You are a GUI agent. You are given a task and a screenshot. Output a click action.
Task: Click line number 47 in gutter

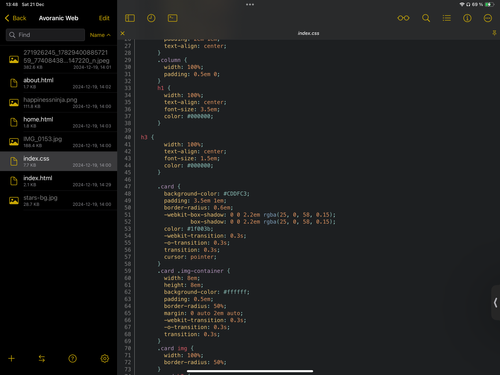coord(128,187)
